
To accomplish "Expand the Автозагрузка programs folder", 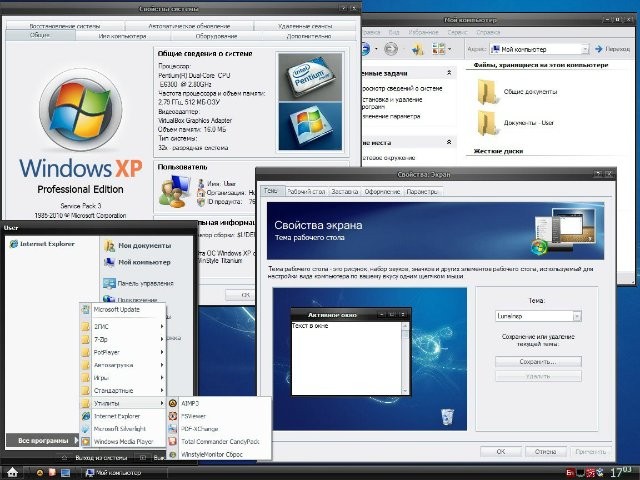I will tap(123, 365).
